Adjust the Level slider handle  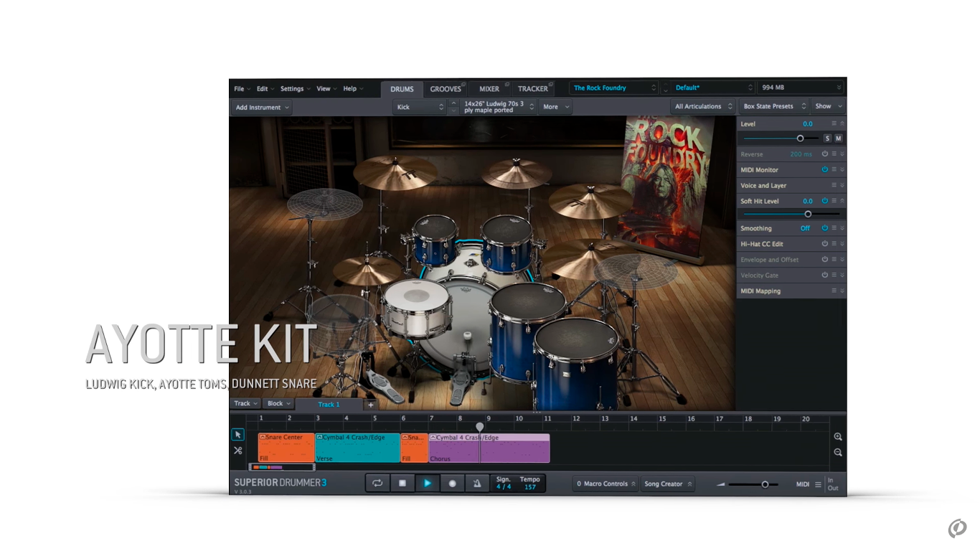(x=800, y=138)
